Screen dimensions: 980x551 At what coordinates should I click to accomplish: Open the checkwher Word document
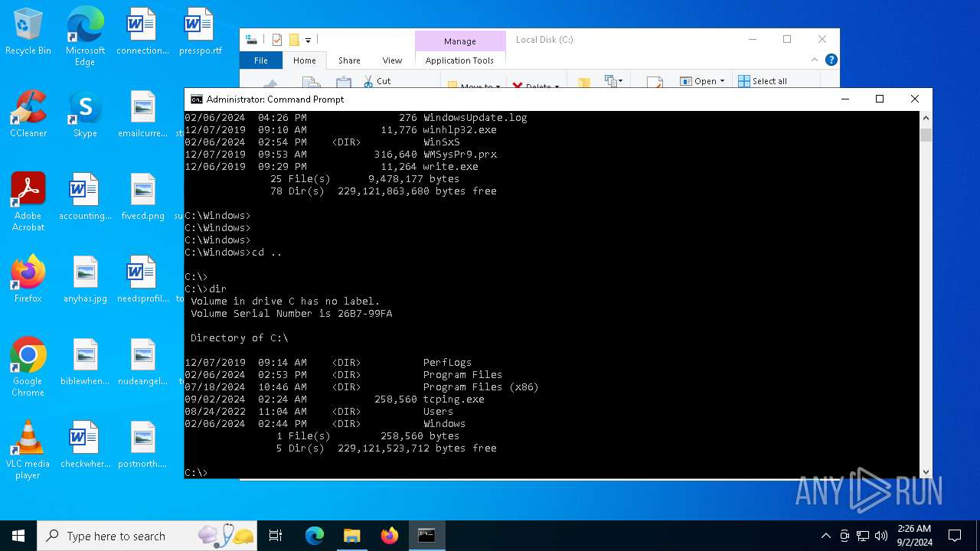click(x=85, y=445)
